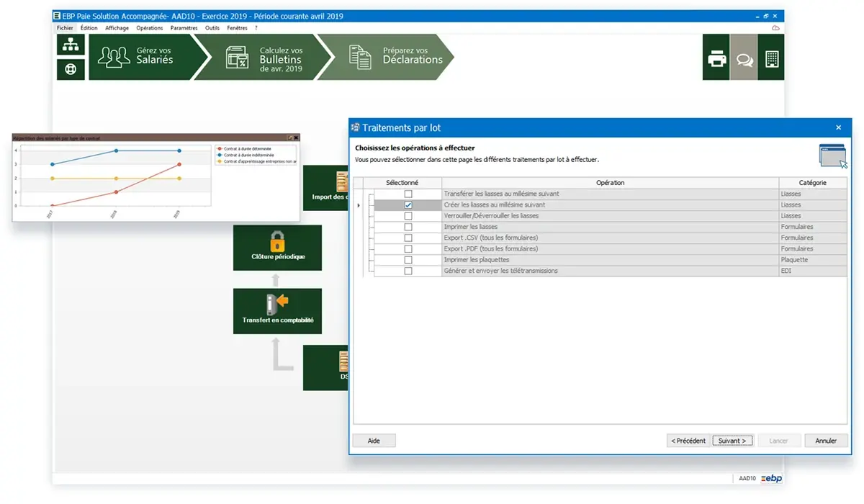Open the chat bubbles icon tile
This screenshot has height=504, width=864.
point(744,58)
